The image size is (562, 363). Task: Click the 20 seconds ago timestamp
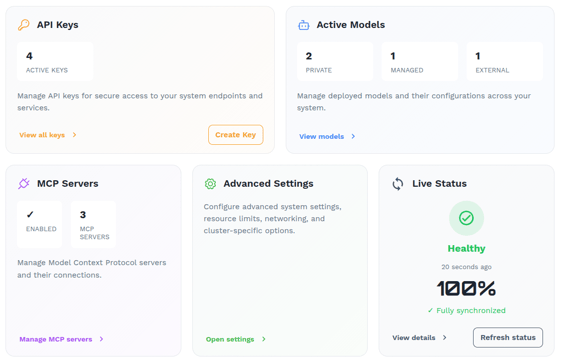point(466,267)
